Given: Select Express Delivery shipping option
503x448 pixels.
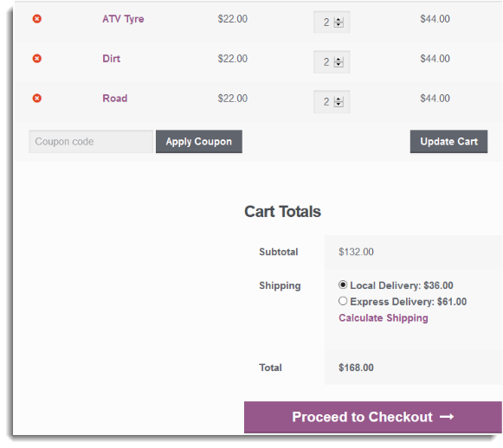Looking at the screenshot, I should coord(343,301).
